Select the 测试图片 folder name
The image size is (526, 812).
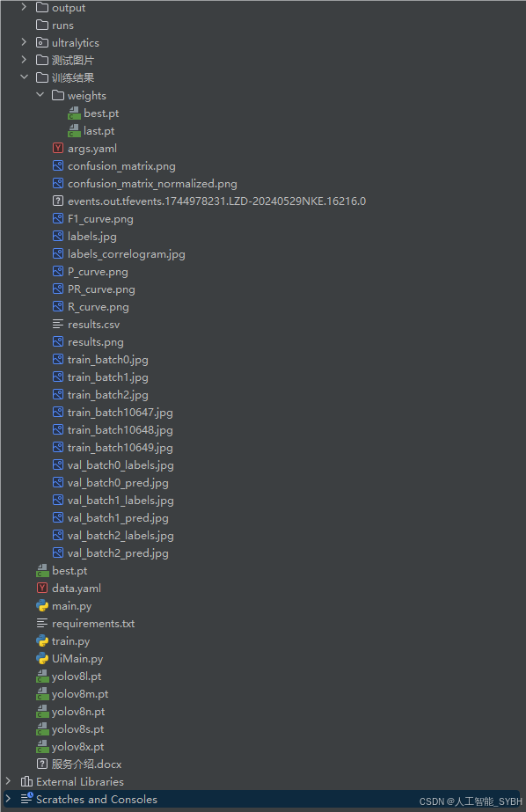[73, 60]
